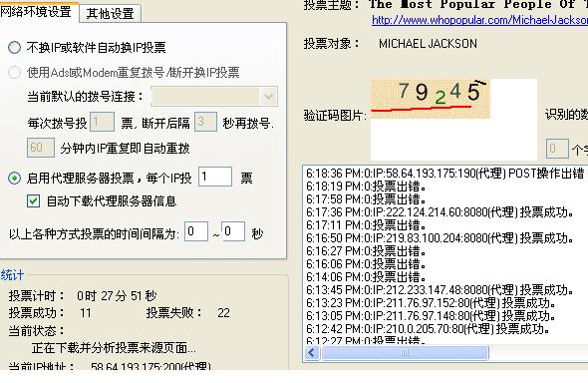Click the 每次拨号投 votes count field
588x383 pixels.
tap(102, 122)
